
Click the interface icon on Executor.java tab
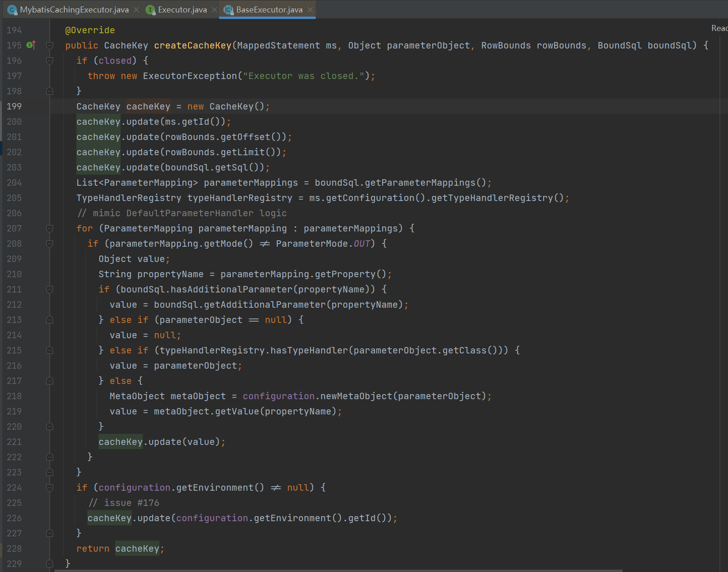point(150,10)
